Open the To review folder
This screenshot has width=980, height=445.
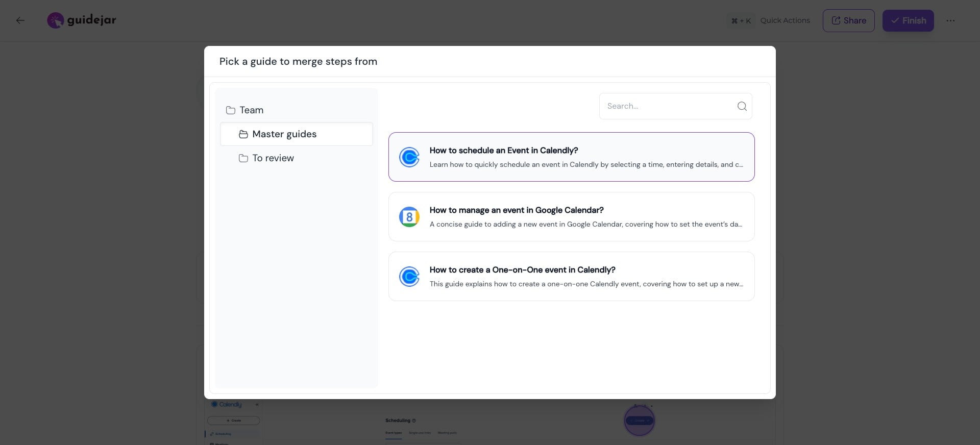(273, 158)
